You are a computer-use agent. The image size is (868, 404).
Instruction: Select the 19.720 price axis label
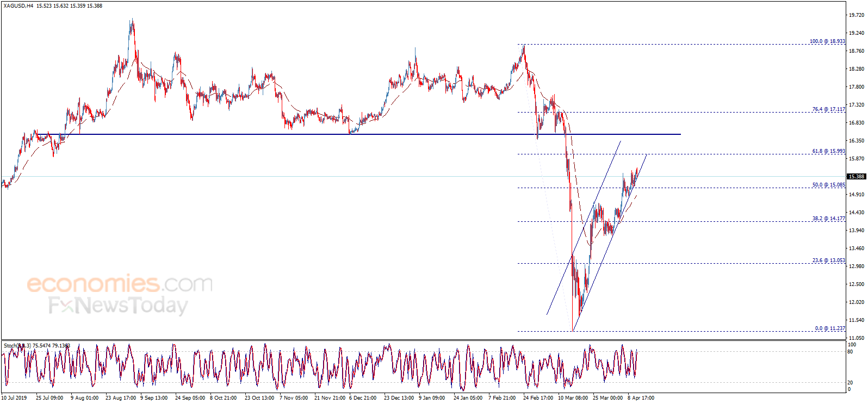tap(857, 15)
